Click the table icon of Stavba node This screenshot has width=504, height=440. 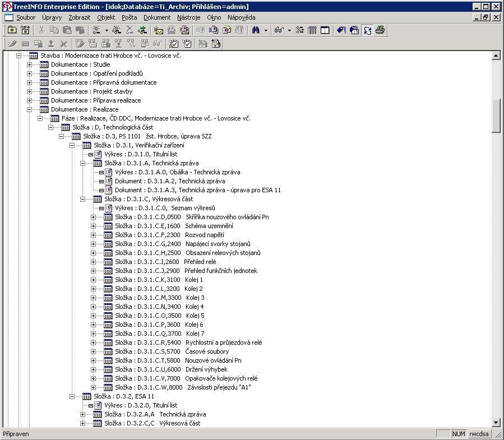[x=34, y=55]
